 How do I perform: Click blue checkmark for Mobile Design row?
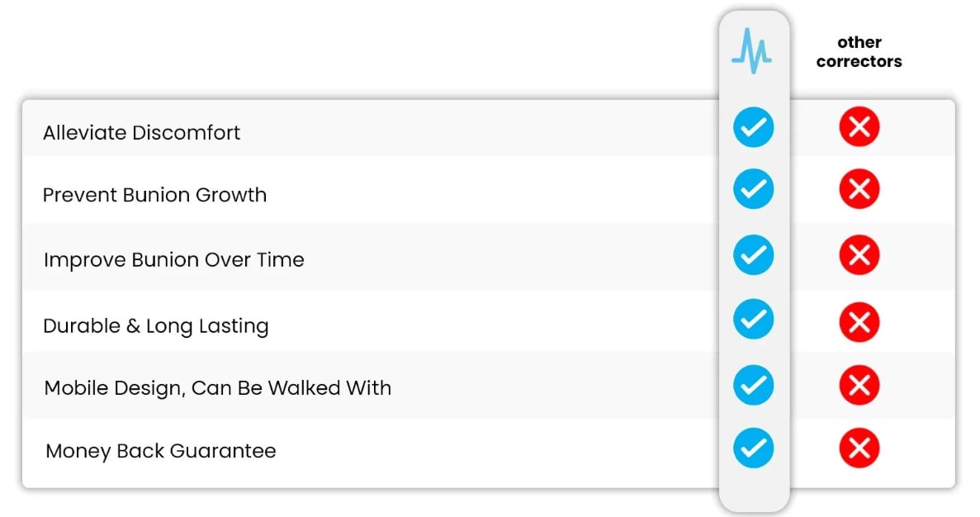tap(753, 385)
